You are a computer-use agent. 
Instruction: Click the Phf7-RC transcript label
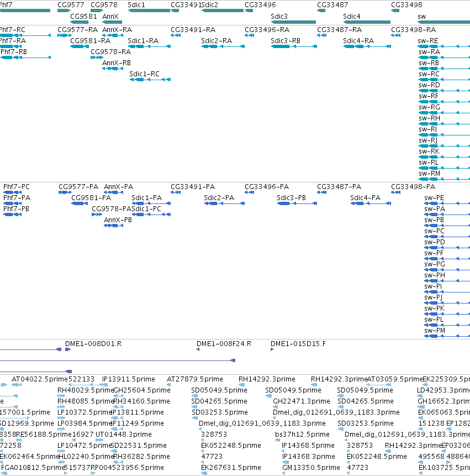13,30
